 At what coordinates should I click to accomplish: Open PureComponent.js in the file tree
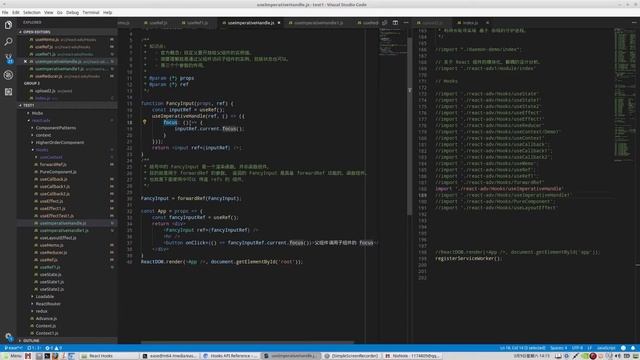tap(58, 172)
